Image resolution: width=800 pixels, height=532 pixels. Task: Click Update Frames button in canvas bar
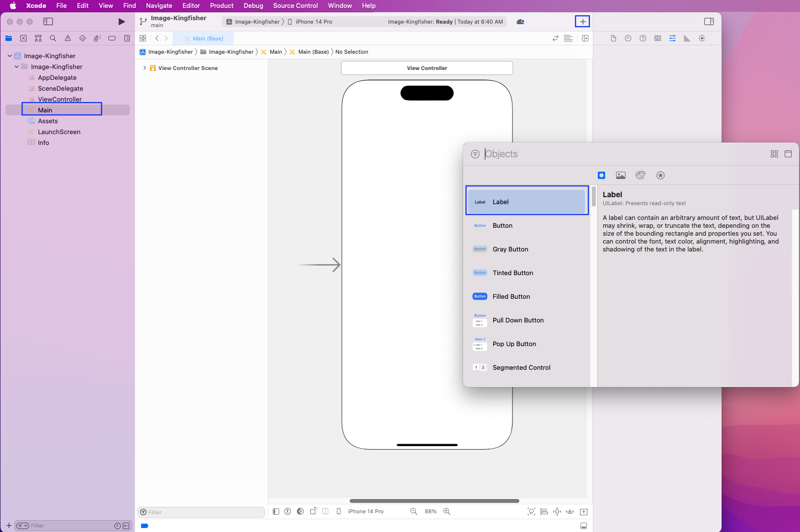coord(531,511)
